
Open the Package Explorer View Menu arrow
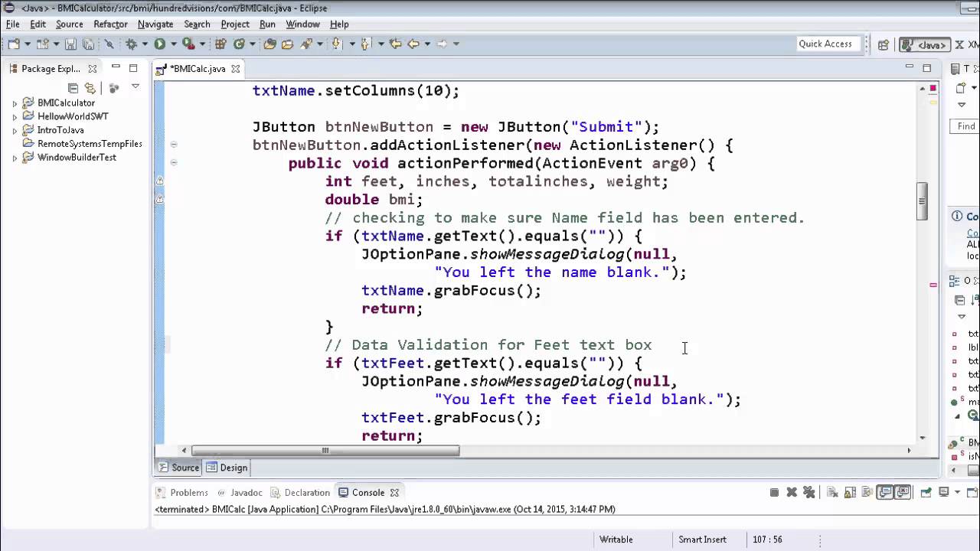click(x=136, y=86)
